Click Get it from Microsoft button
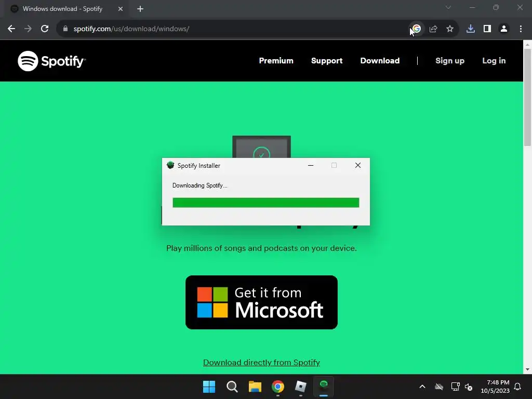 coord(262,302)
